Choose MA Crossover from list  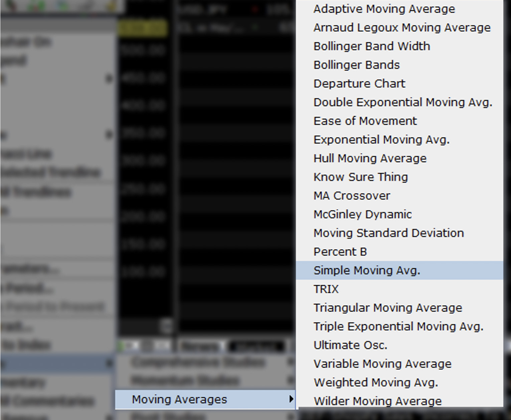352,196
